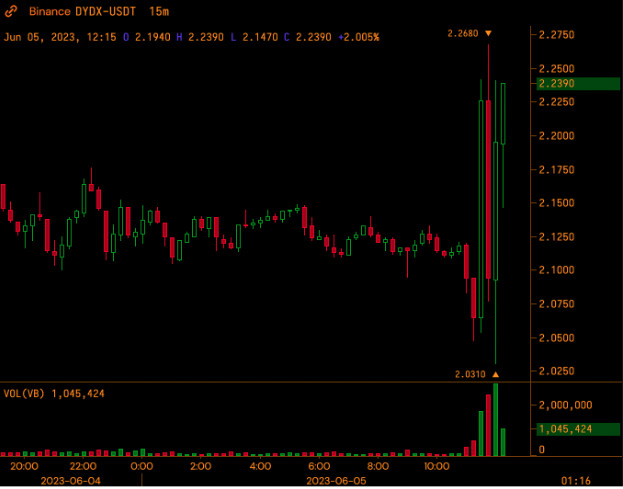Click the 2.2750 price axis label
623x489 pixels.
[x=557, y=35]
